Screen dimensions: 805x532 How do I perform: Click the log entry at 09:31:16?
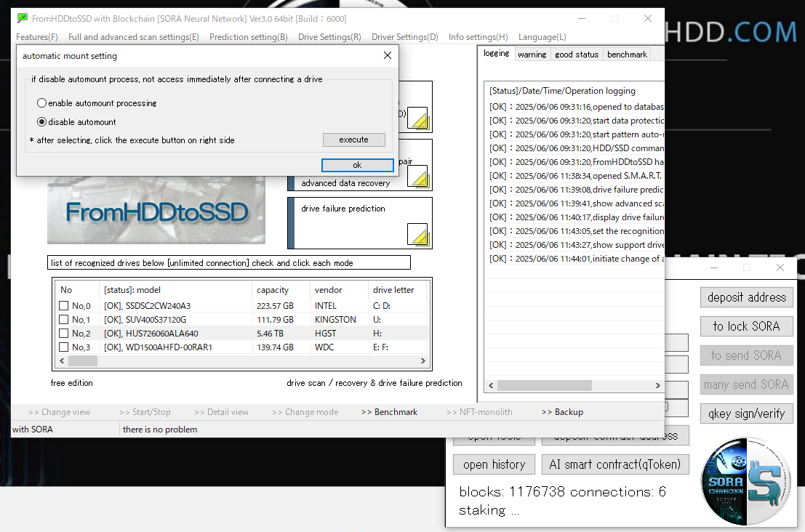[x=577, y=107]
